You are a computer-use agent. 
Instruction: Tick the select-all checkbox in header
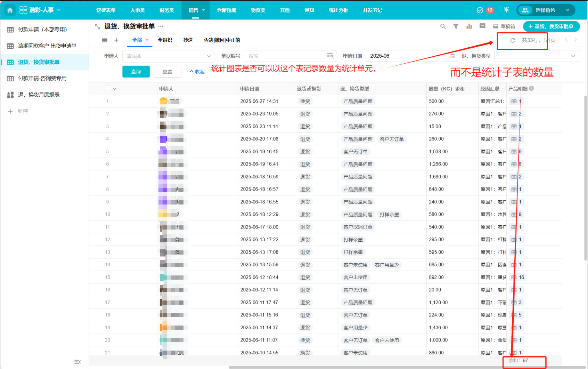107,89
